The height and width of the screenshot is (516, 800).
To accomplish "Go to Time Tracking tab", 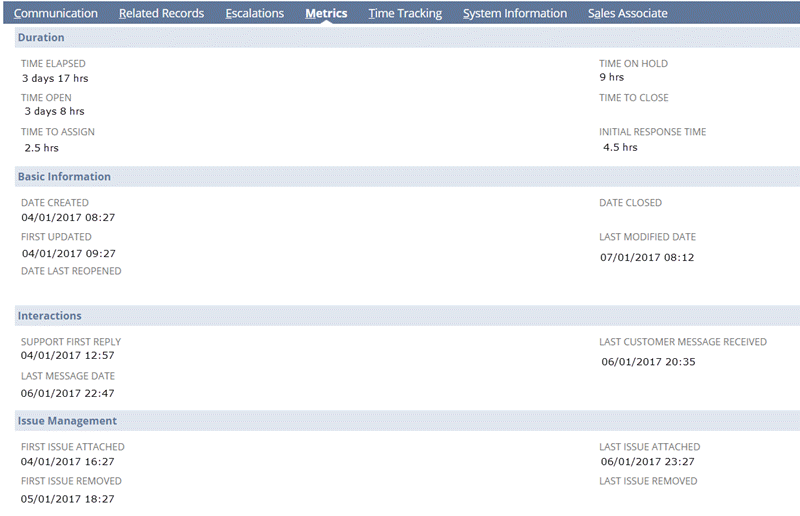I will pos(405,13).
